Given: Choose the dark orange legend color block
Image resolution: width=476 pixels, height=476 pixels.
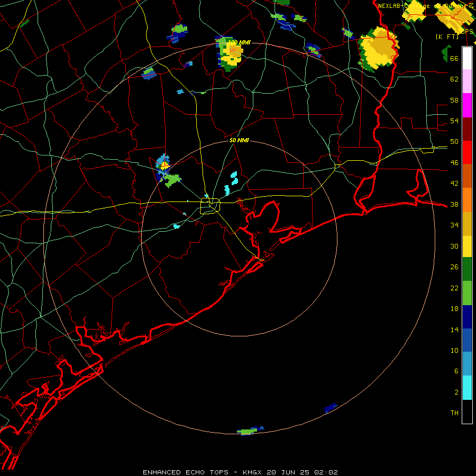Looking at the screenshot, I should [467, 176].
